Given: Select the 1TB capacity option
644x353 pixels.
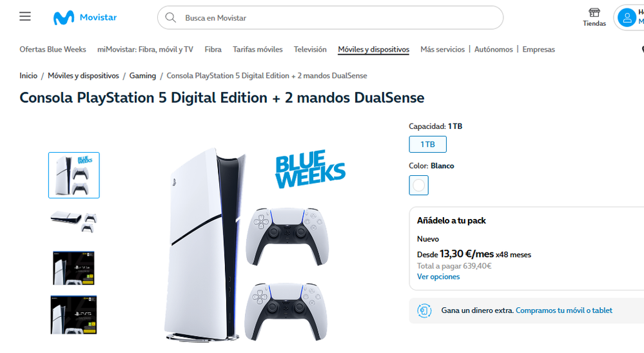Looking at the screenshot, I should 427,144.
